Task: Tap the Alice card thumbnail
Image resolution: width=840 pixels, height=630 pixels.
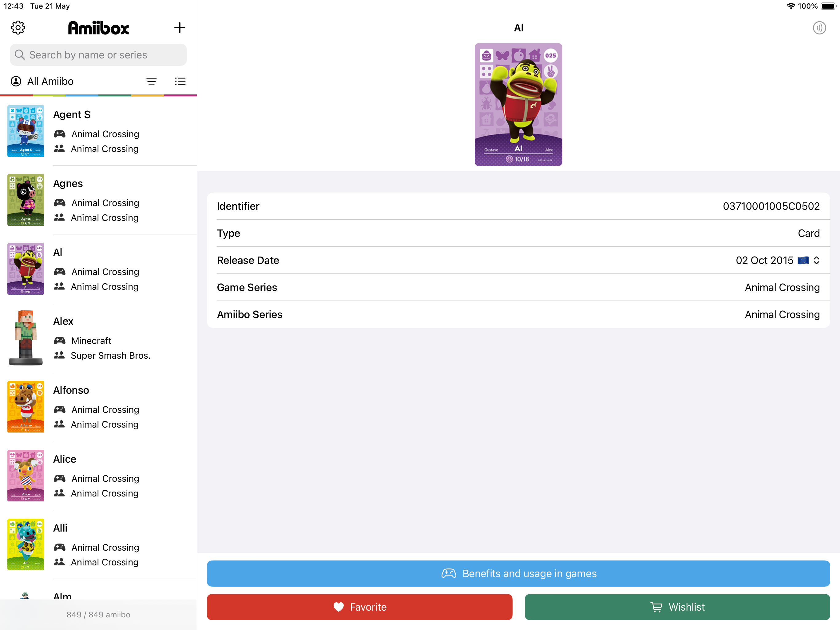Action: click(26, 475)
